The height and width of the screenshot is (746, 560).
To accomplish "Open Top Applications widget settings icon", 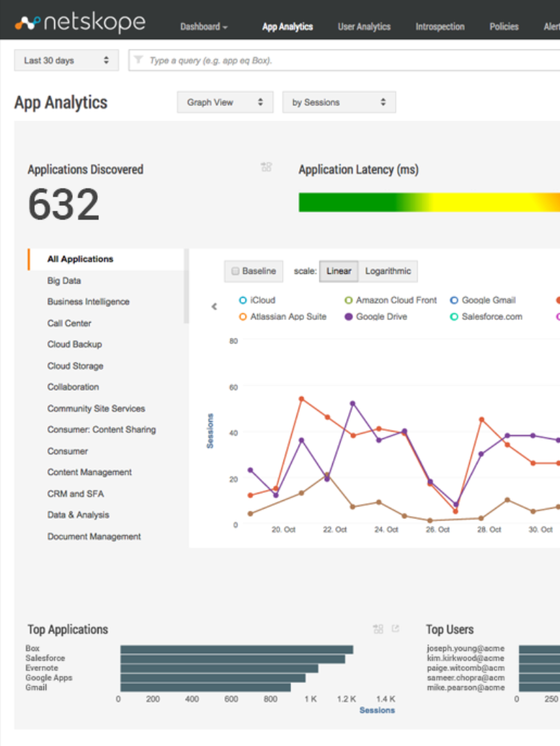I will [378, 629].
